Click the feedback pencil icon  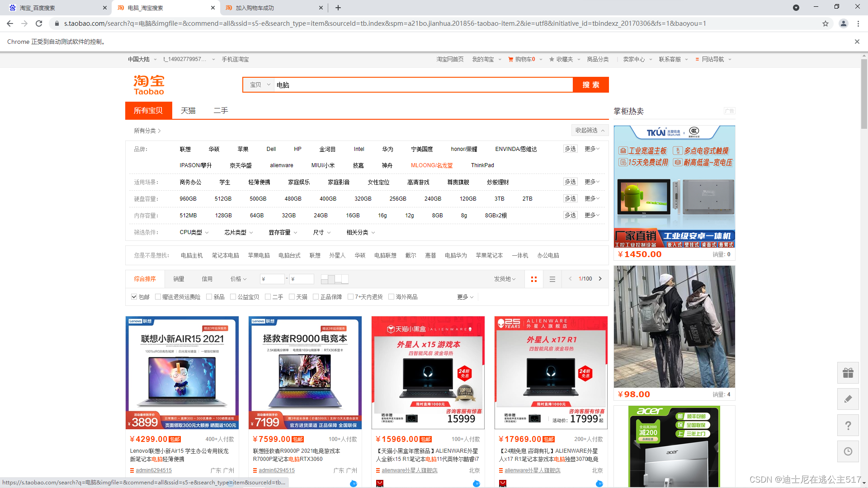click(848, 399)
